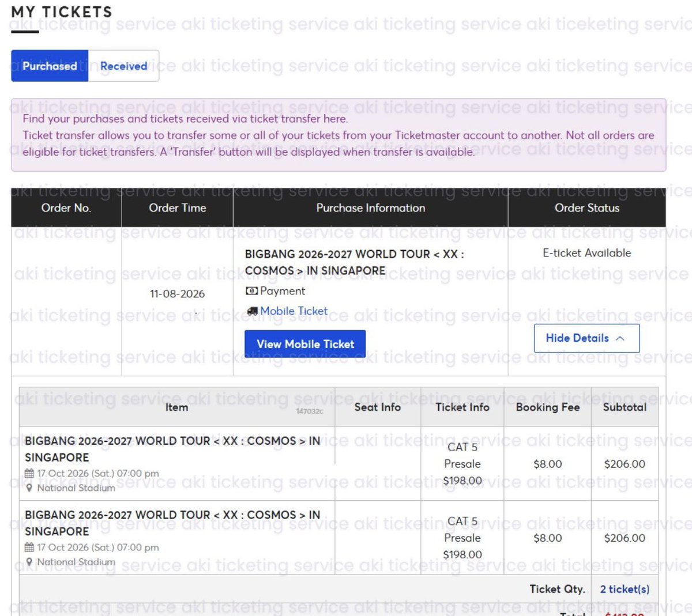Screen dimensions: 692x616
Task: Click calendar icon in second ticket row
Action: pos(29,547)
